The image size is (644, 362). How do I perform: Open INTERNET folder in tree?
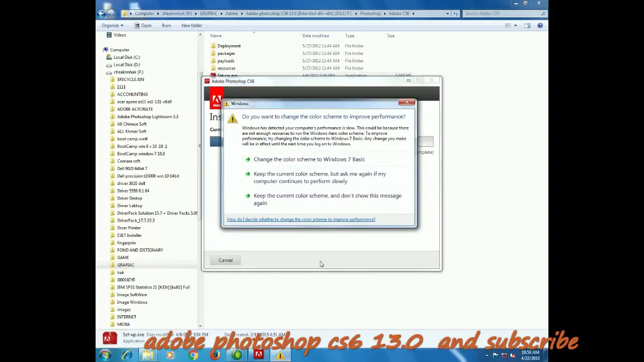click(x=126, y=317)
